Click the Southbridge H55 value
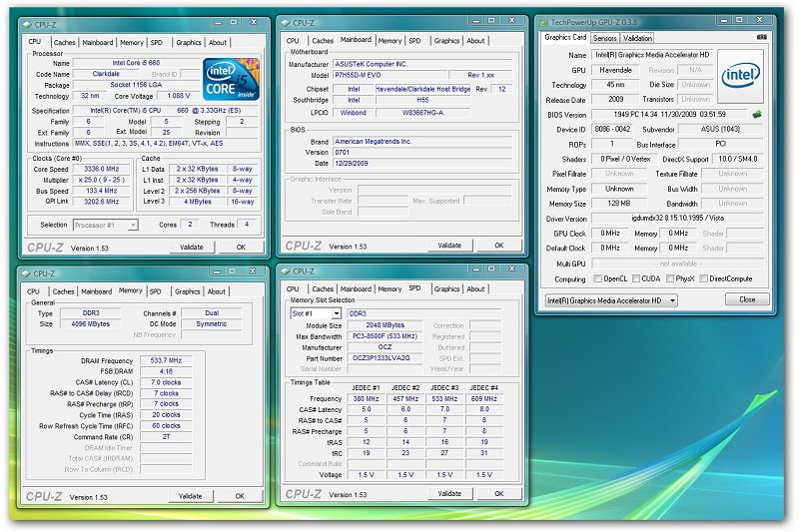This screenshot has width=799, height=532. (422, 100)
